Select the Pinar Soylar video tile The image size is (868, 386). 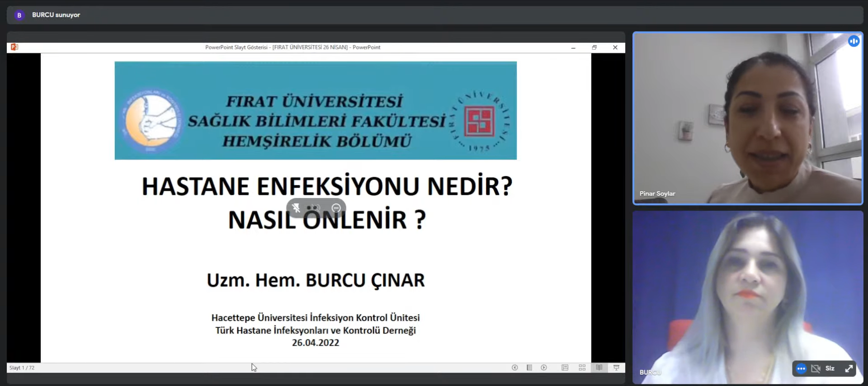pyautogui.click(x=748, y=118)
